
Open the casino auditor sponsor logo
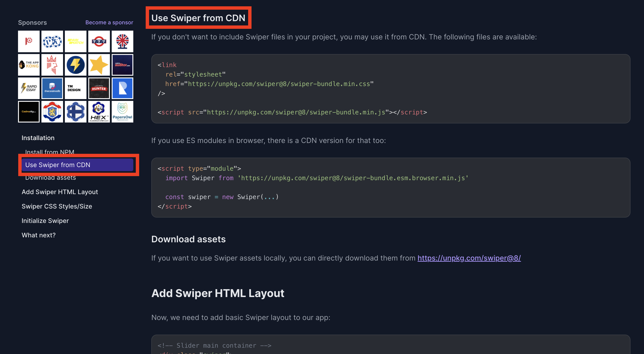[122, 65]
